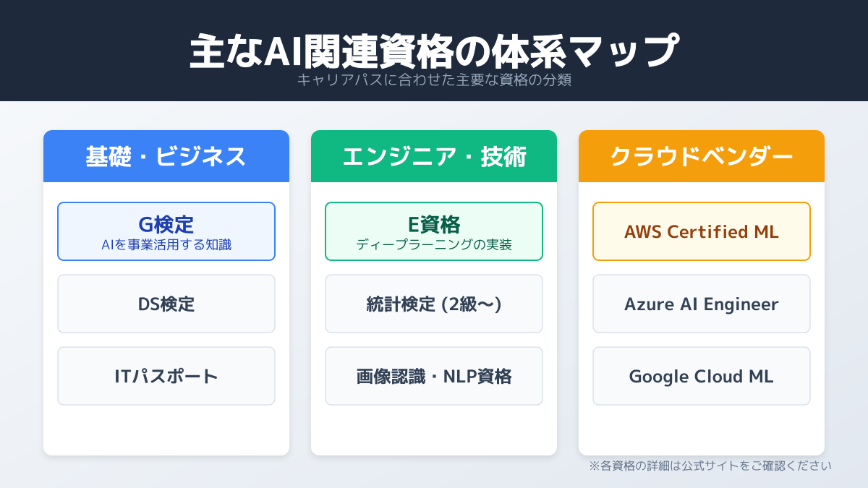This screenshot has height=488, width=868.
Task: Pick the 画像認識・NLP資格 card
Action: 434,376
